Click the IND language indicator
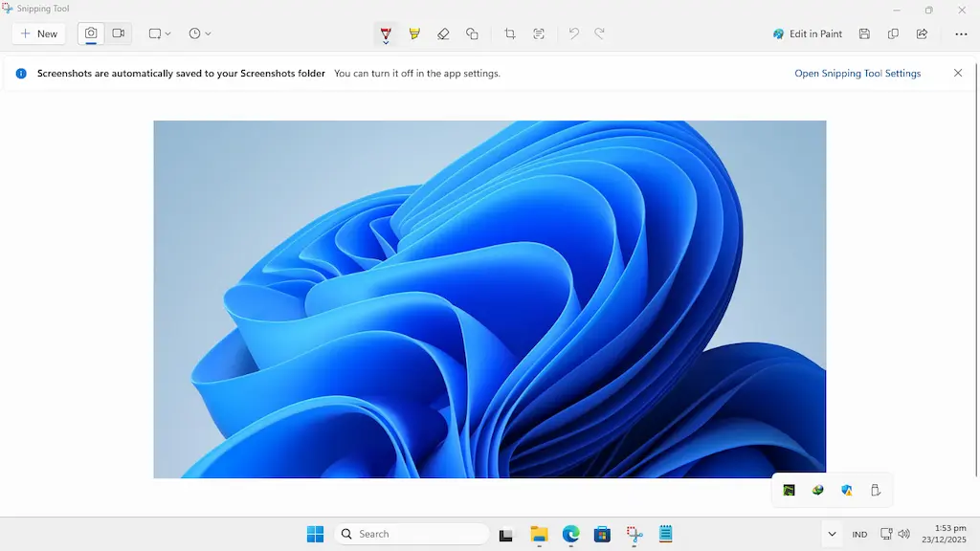 pyautogui.click(x=859, y=534)
